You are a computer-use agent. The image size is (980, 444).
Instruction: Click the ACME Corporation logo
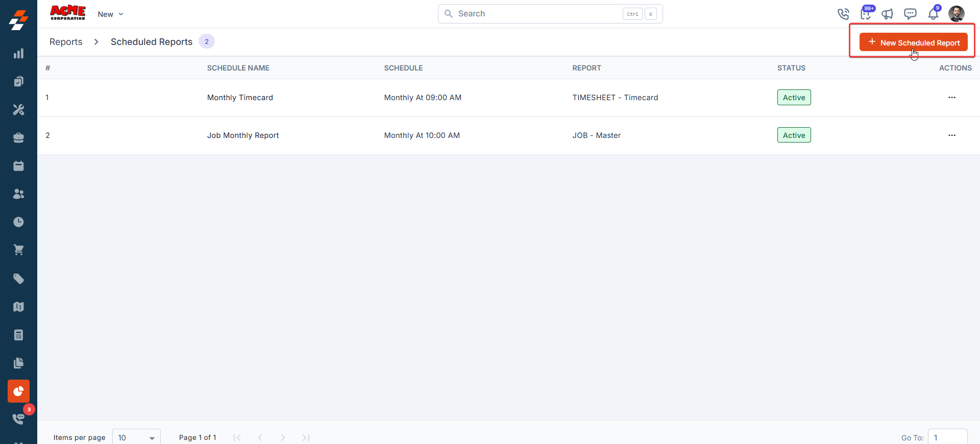click(67, 13)
